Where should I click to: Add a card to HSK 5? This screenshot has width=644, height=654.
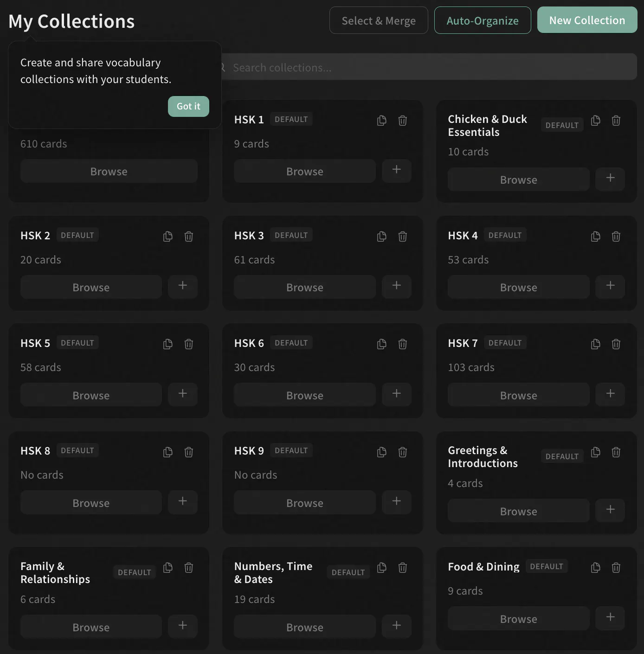[x=183, y=394]
